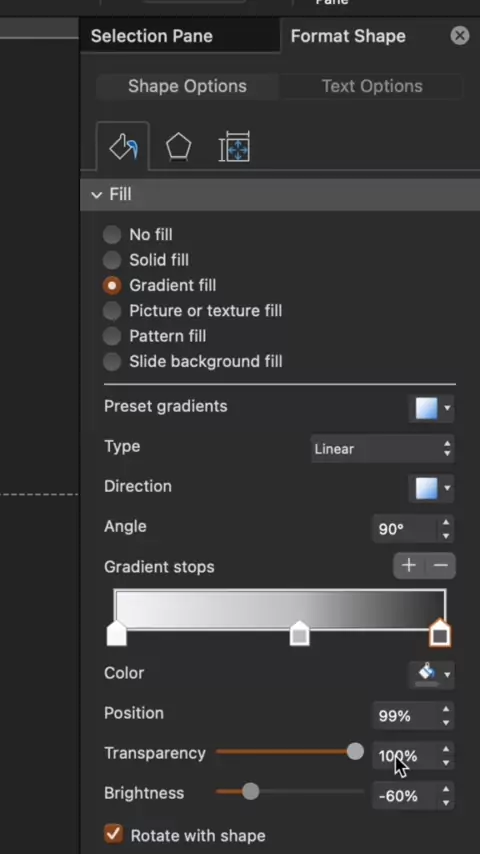Uncheck Rotate with shape checkbox
Viewport: 480px width, 854px height.
(113, 834)
